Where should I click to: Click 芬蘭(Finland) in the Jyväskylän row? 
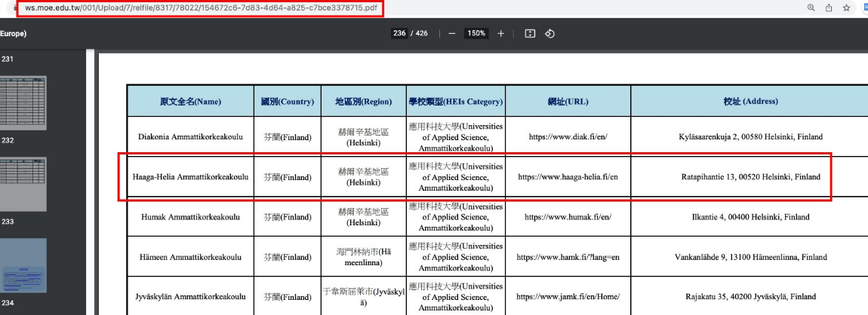[288, 297]
